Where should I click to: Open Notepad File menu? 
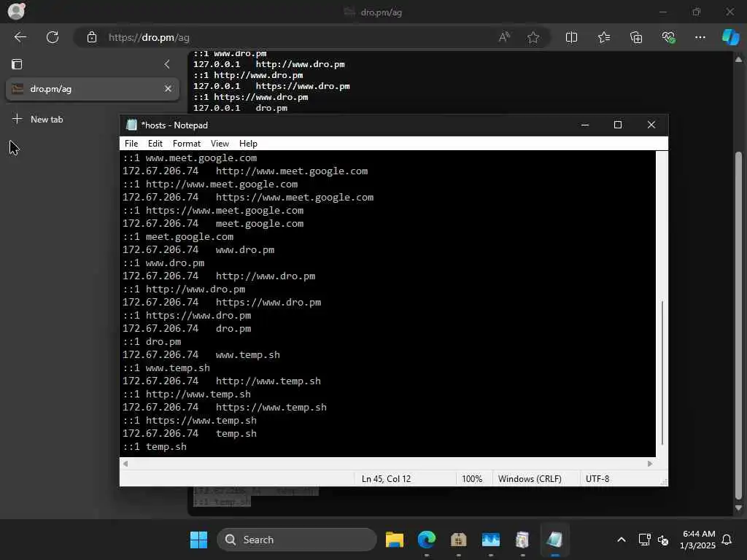point(131,144)
